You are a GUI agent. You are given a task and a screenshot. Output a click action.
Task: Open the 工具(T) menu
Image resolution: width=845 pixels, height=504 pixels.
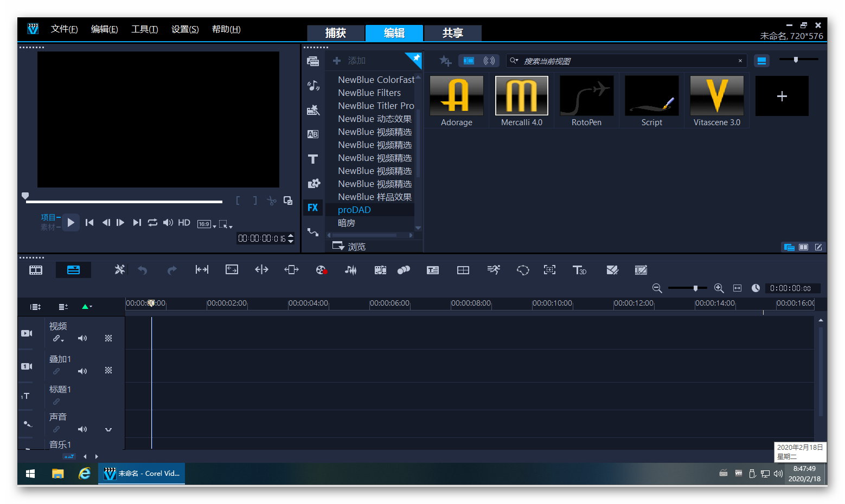coord(144,29)
